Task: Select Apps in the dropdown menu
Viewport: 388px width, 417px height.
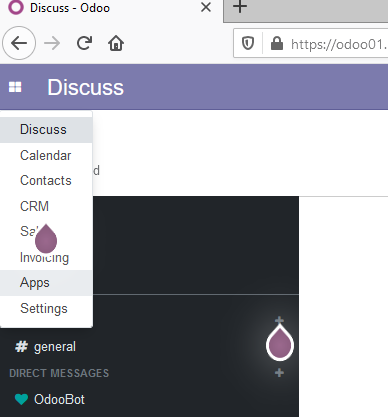Action: click(x=46, y=283)
